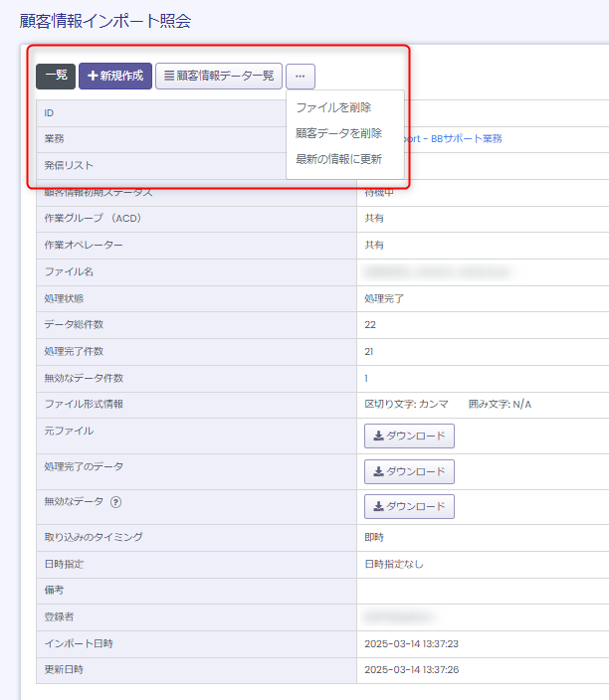
Task: Download the 無効なデータ file
Action: pos(409,506)
